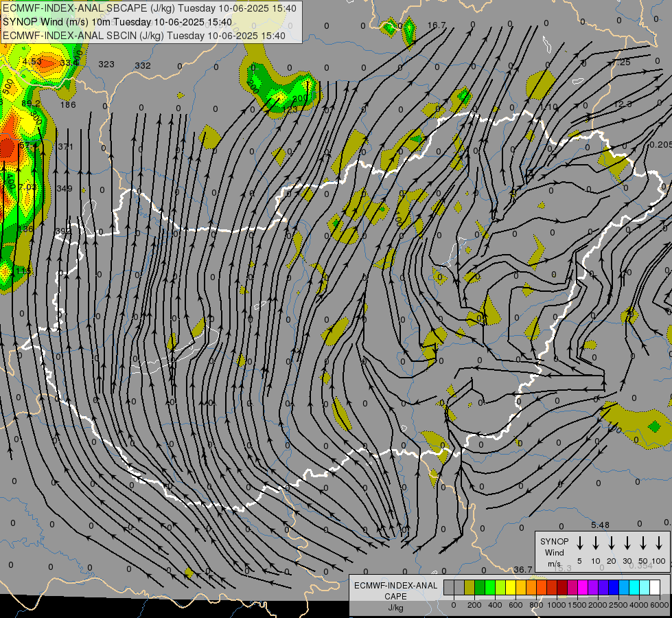Select the SBCIN title line
The height and width of the screenshot is (618, 672).
pyautogui.click(x=144, y=36)
